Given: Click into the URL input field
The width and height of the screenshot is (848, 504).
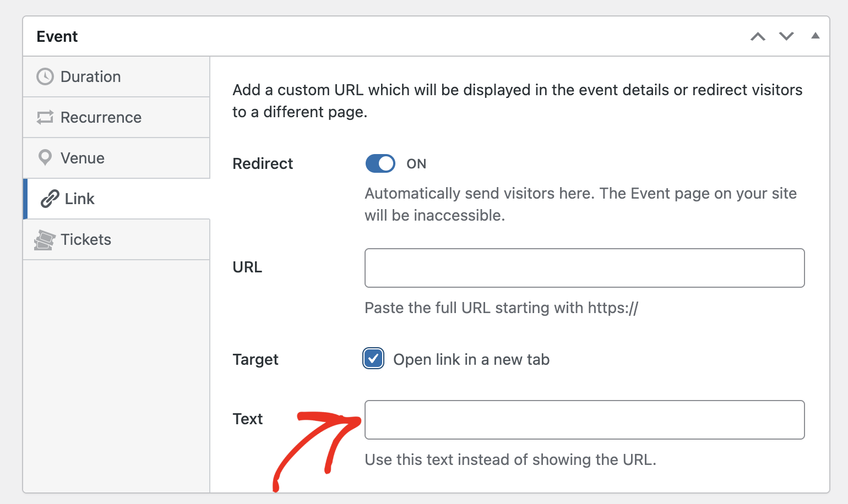Looking at the screenshot, I should coord(585,268).
